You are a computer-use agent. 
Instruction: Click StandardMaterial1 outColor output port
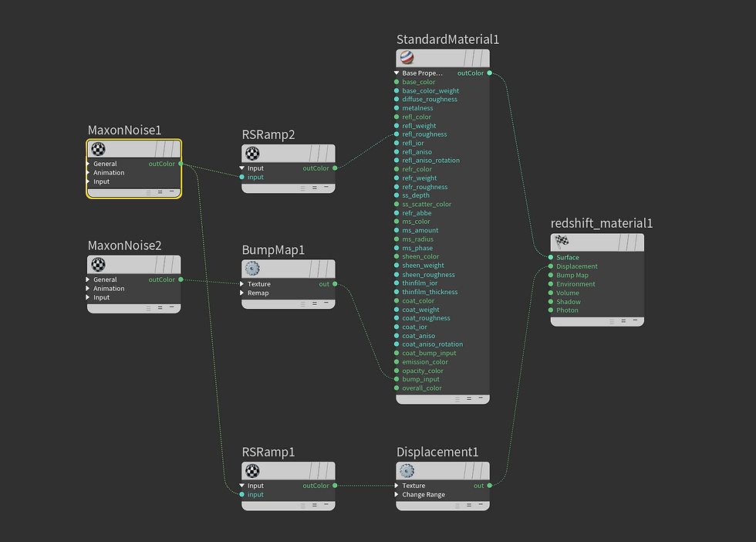tap(489, 73)
